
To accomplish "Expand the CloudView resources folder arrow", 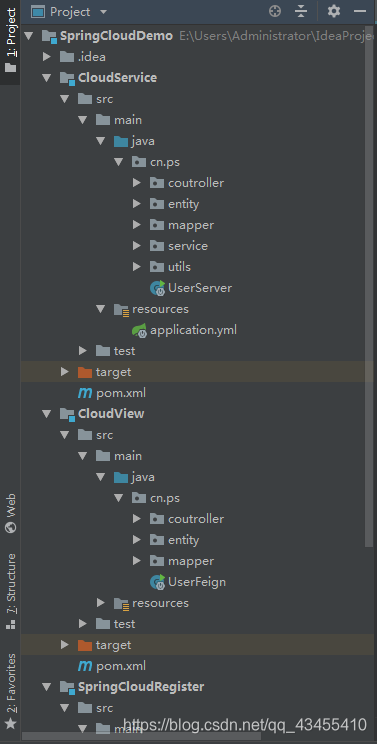I will pos(101,603).
